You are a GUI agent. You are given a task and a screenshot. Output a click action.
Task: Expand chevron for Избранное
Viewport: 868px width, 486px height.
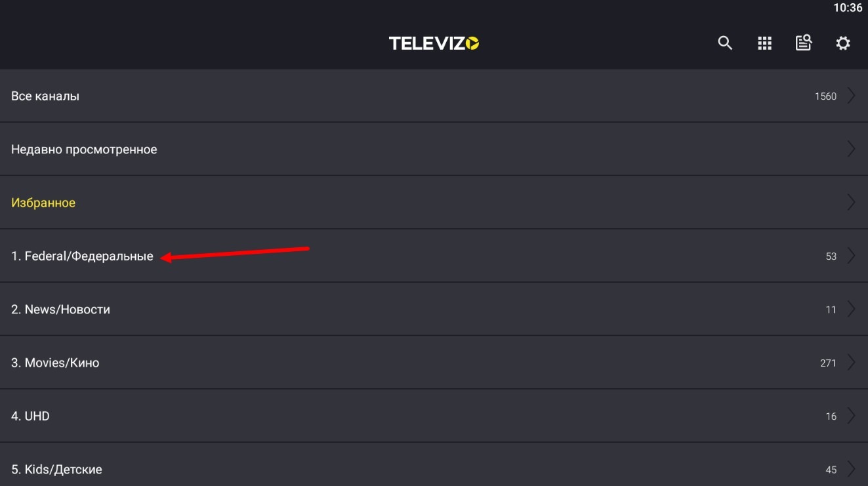coord(851,202)
